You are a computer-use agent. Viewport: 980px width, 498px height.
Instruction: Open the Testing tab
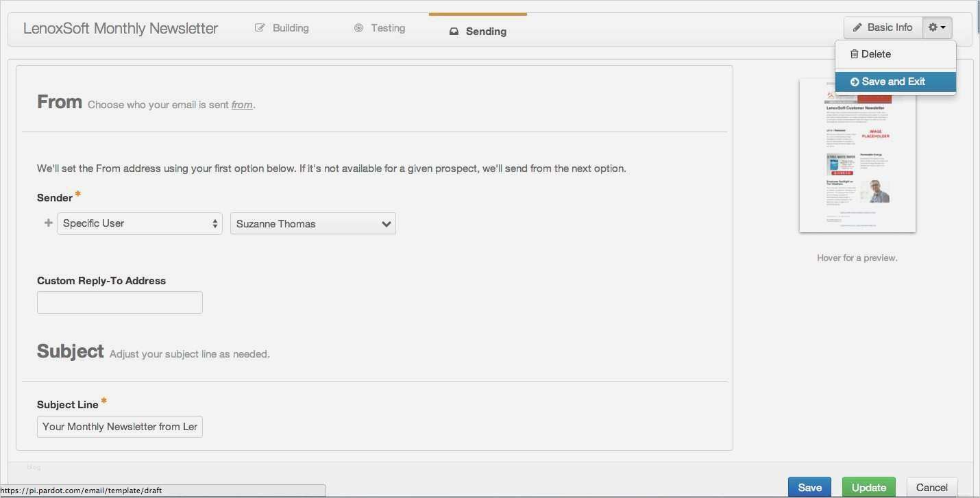click(380, 28)
